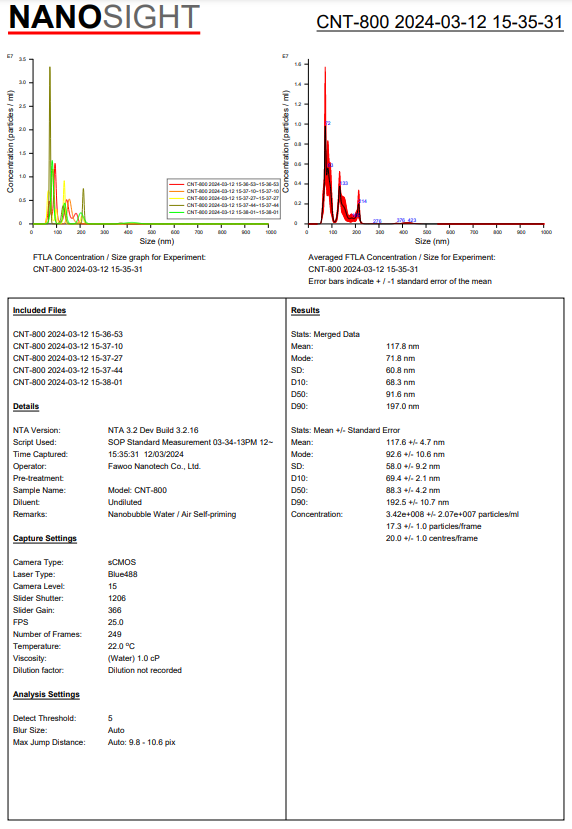Click the NANOSIGHT logo
Image resolution: width=572 pixels, height=829 pixels.
point(104,19)
